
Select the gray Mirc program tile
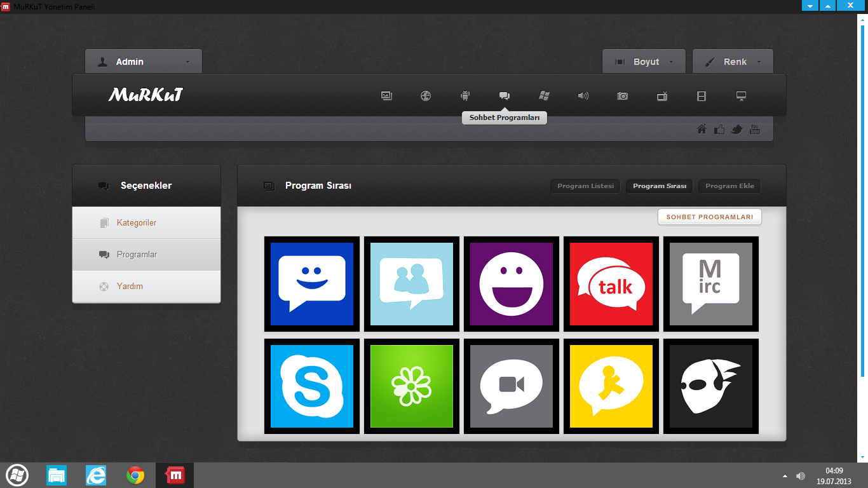click(x=711, y=284)
